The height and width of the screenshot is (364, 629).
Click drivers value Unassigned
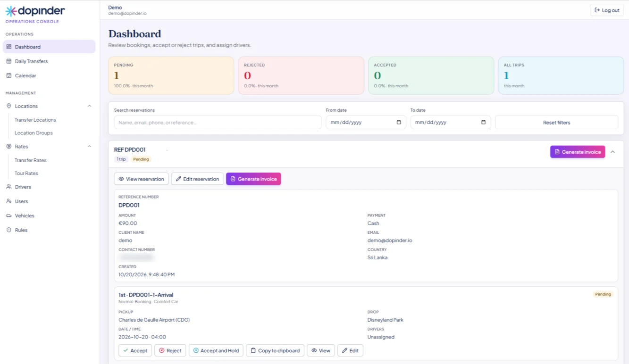click(x=381, y=337)
